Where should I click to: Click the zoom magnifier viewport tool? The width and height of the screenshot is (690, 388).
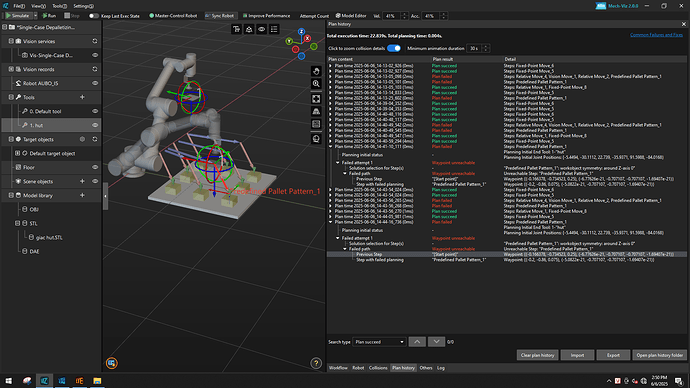[x=316, y=84]
